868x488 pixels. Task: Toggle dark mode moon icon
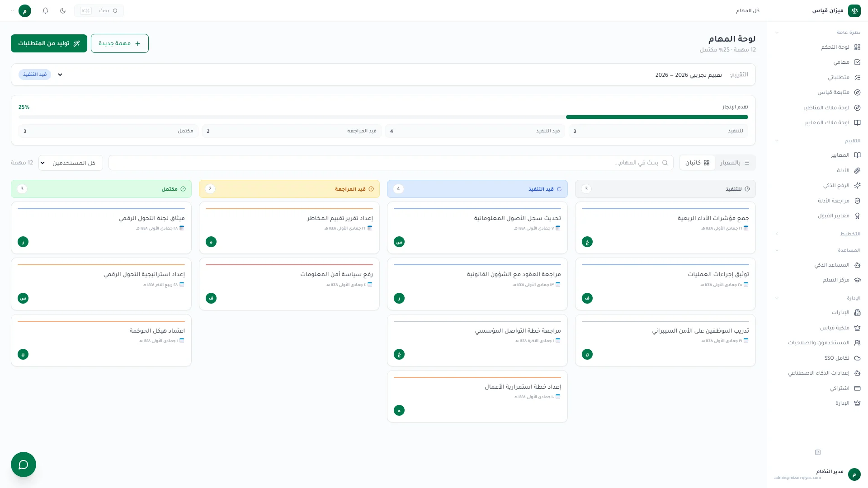pyautogui.click(x=63, y=10)
